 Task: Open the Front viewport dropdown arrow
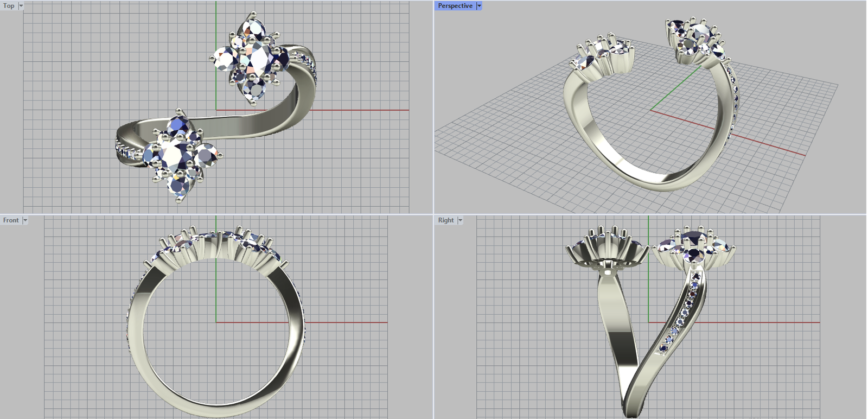25,220
